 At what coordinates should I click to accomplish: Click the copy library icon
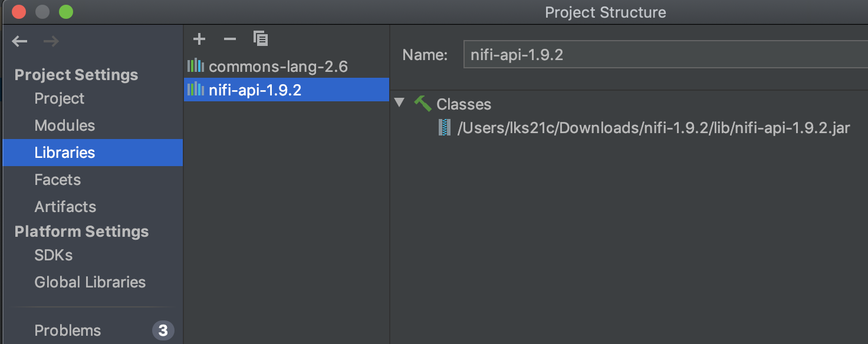point(261,39)
